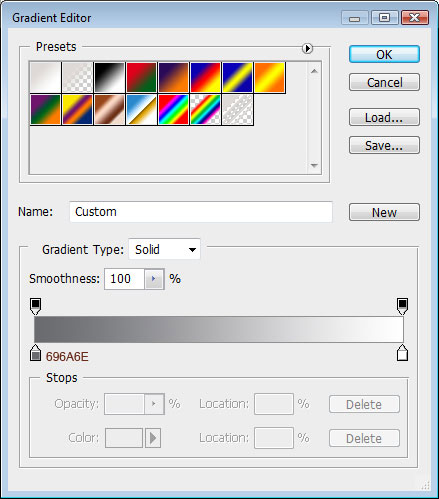
Task: Click the gradient bar to add stop
Action: (x=219, y=329)
